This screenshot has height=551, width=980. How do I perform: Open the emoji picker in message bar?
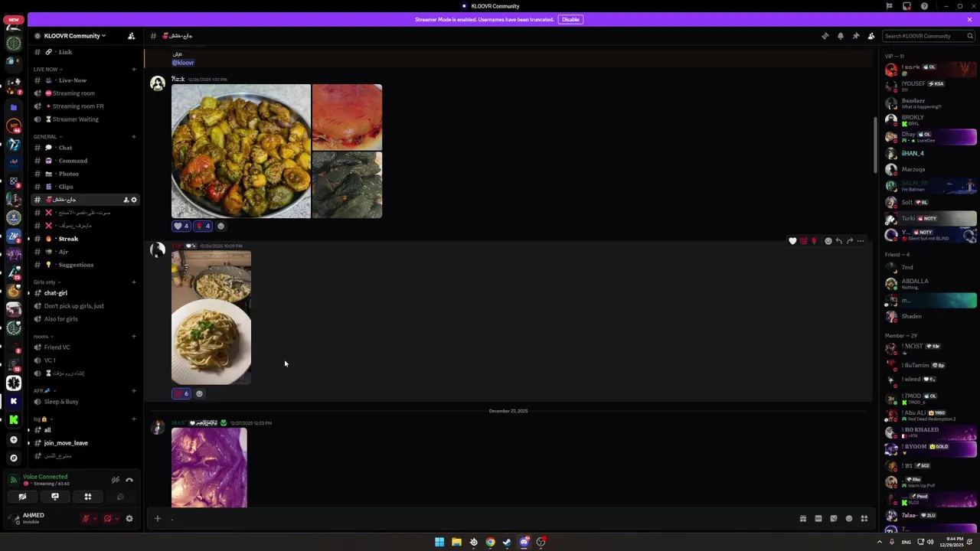849,519
